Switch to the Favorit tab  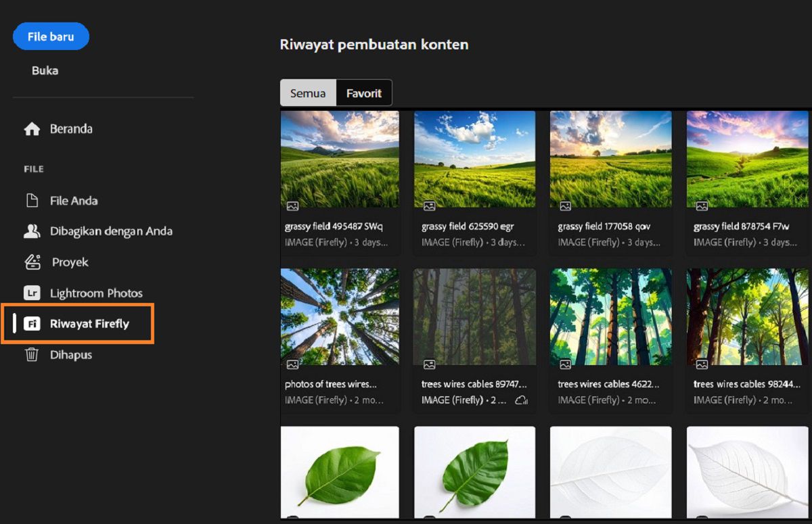[364, 93]
